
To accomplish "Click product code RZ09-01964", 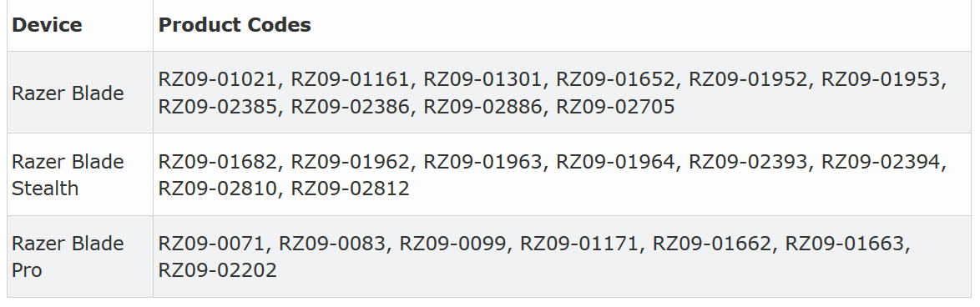I will [x=615, y=162].
